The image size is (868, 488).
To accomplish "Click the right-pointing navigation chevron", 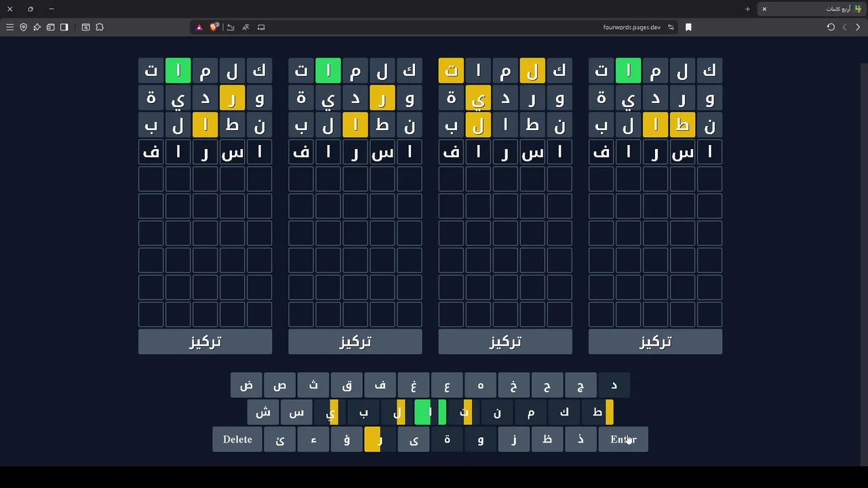I will (858, 27).
